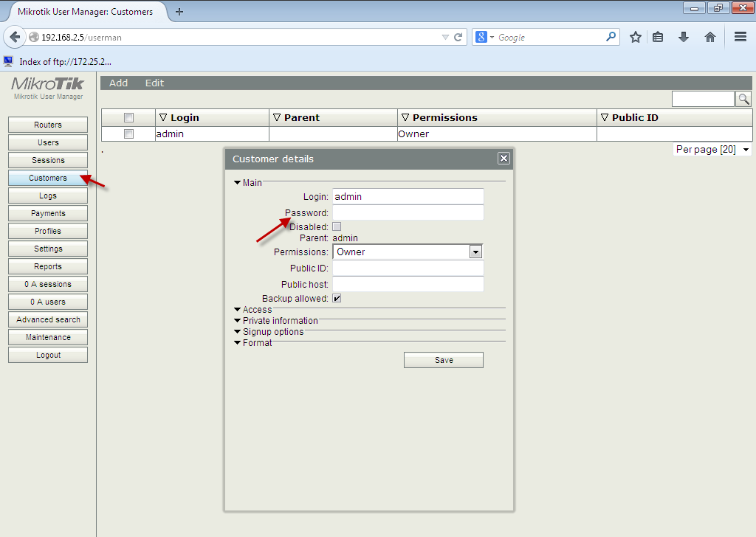The width and height of the screenshot is (756, 537).
Task: Open the downloads arrow icon
Action: click(x=683, y=37)
